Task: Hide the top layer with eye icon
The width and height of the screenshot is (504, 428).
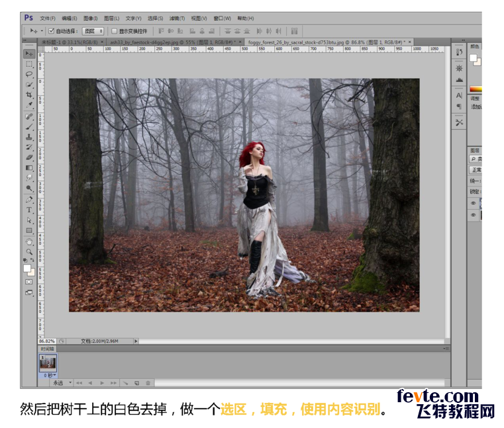Action: [x=473, y=203]
